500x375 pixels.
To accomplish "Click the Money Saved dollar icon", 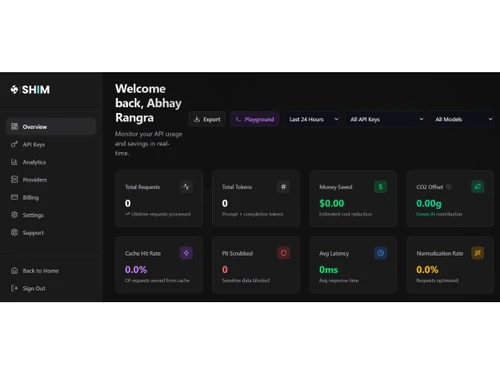I will tap(381, 187).
